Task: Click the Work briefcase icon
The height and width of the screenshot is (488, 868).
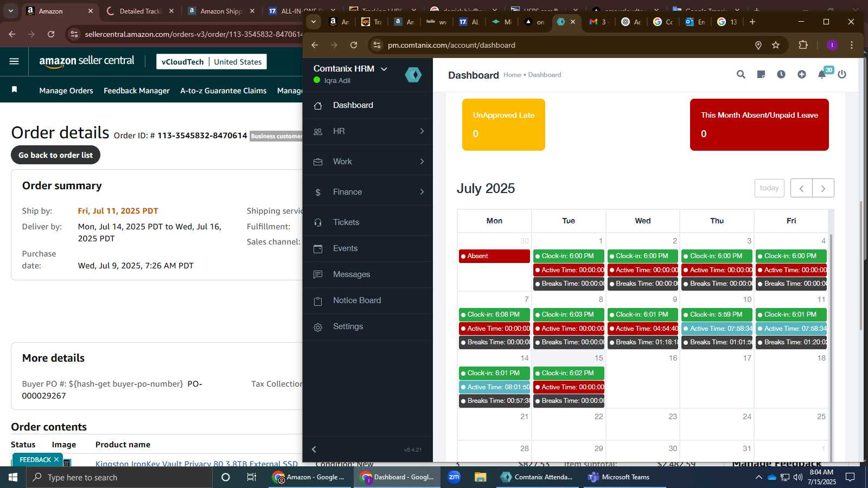Action: coord(318,162)
